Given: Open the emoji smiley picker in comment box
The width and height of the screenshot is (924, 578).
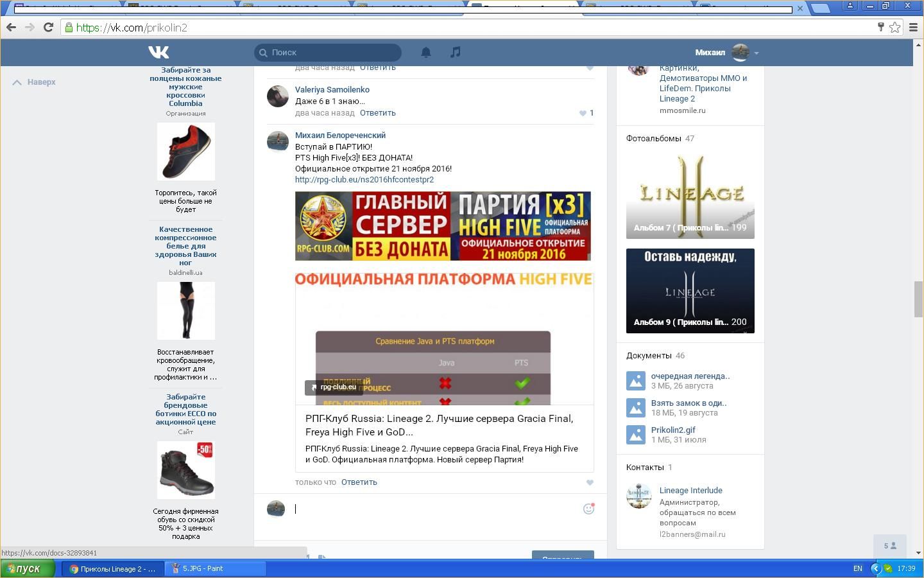Looking at the screenshot, I should (x=588, y=509).
